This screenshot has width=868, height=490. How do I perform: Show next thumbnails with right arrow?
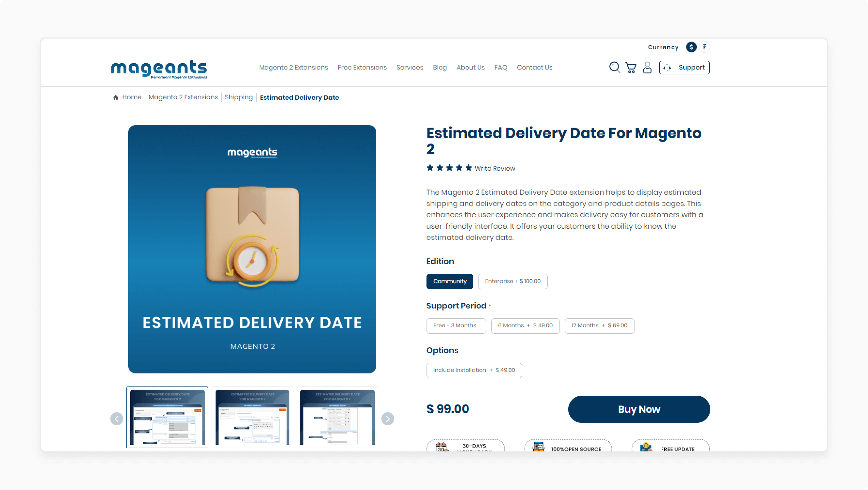point(387,419)
